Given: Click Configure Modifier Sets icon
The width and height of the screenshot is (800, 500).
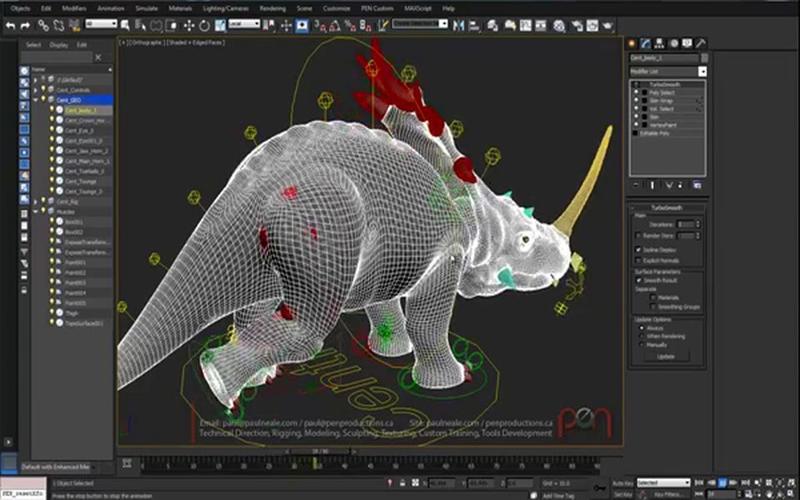Looking at the screenshot, I should click(697, 185).
